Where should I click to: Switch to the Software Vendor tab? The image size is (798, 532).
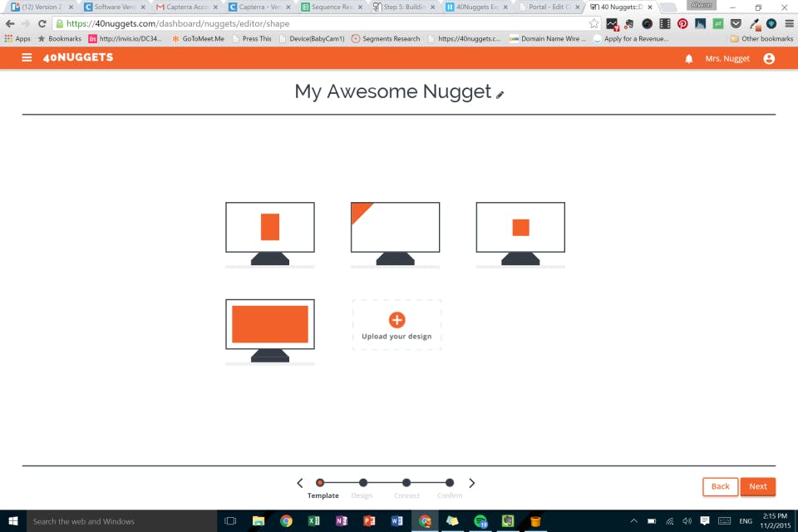coord(115,7)
